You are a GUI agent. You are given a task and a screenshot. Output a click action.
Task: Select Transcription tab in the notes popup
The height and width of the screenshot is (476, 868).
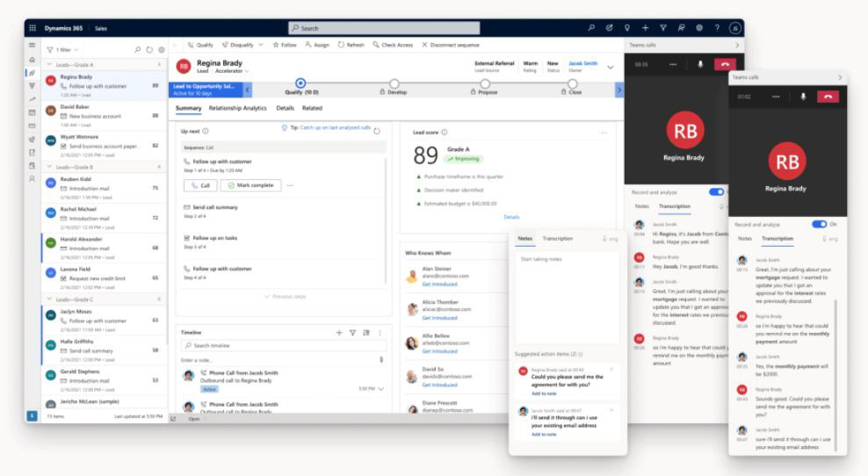click(558, 239)
